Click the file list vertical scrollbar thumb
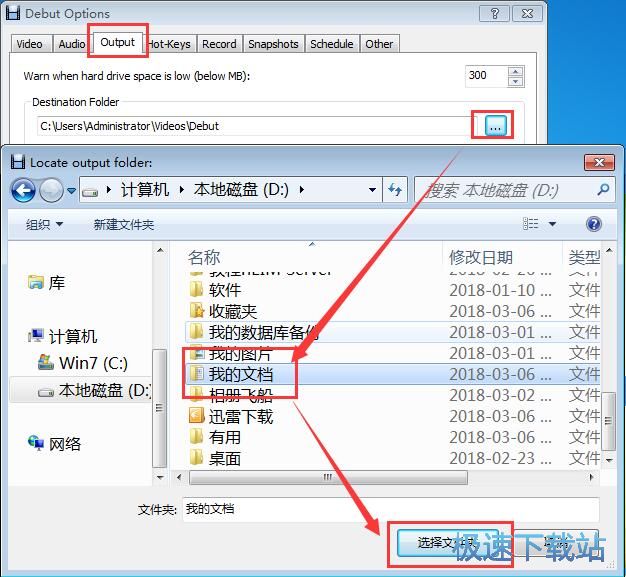Viewport: 626px width, 577px height. point(608,420)
